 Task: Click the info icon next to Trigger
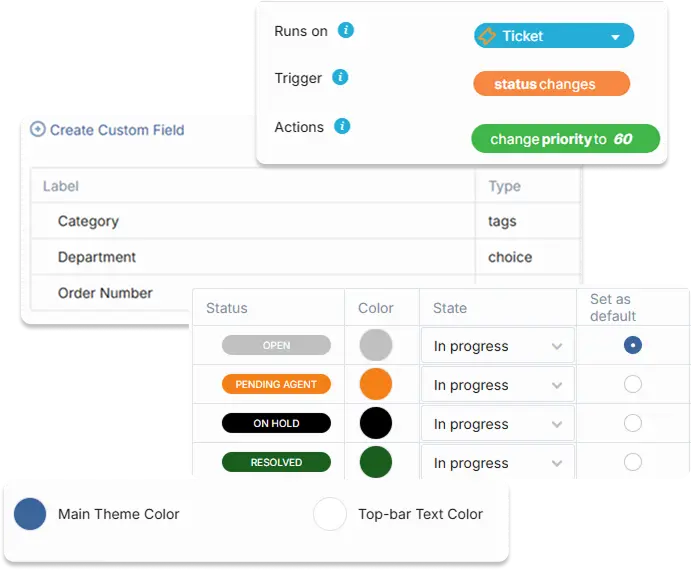[x=340, y=77]
